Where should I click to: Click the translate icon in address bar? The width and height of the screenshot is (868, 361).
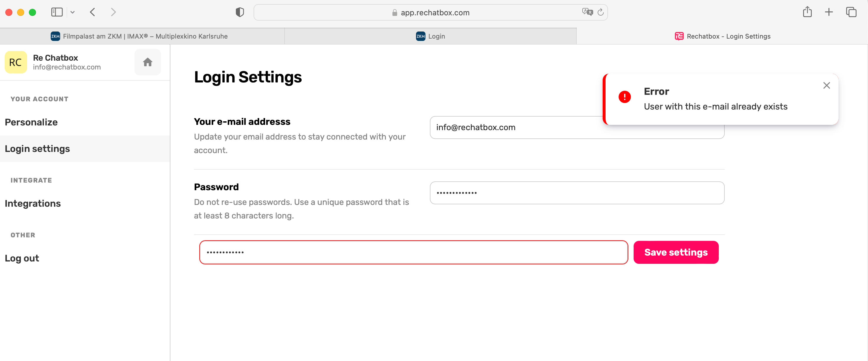587,12
